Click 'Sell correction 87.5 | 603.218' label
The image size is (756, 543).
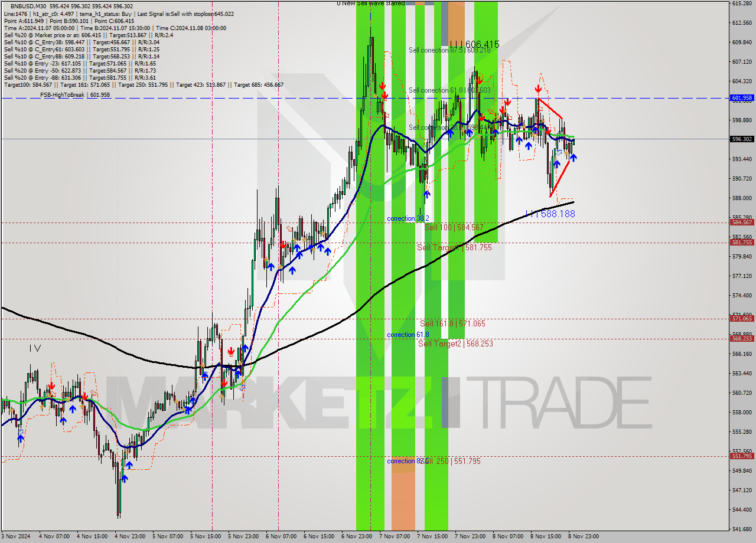449,51
